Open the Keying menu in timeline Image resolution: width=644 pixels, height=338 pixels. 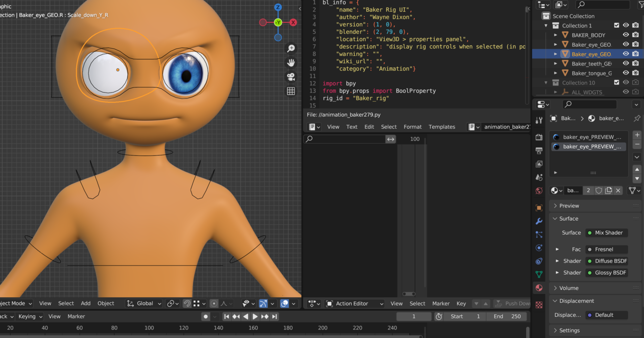(30, 316)
